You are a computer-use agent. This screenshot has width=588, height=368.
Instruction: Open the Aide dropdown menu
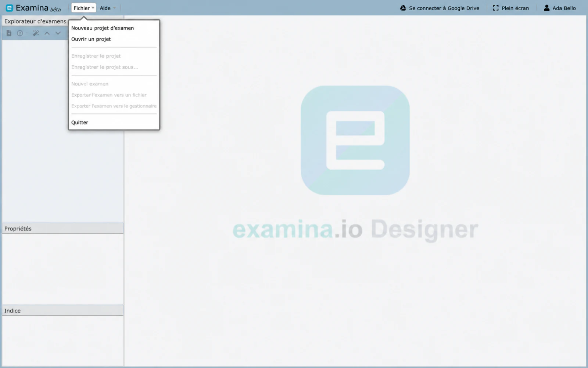pyautogui.click(x=108, y=8)
